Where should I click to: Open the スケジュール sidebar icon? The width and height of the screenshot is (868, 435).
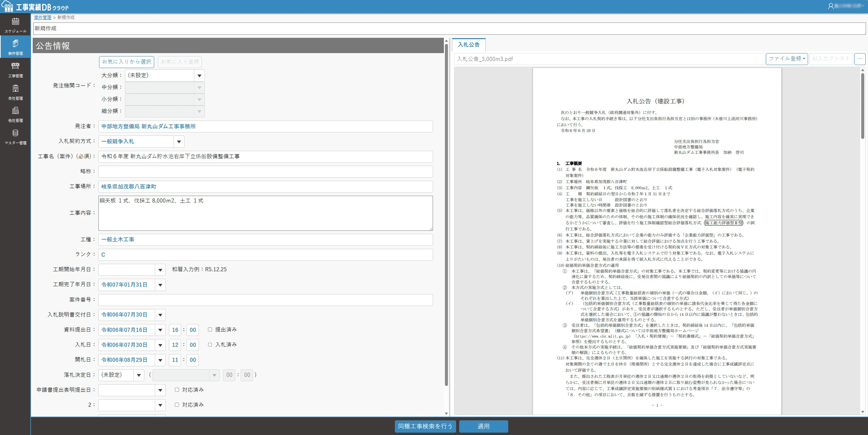pos(15,25)
